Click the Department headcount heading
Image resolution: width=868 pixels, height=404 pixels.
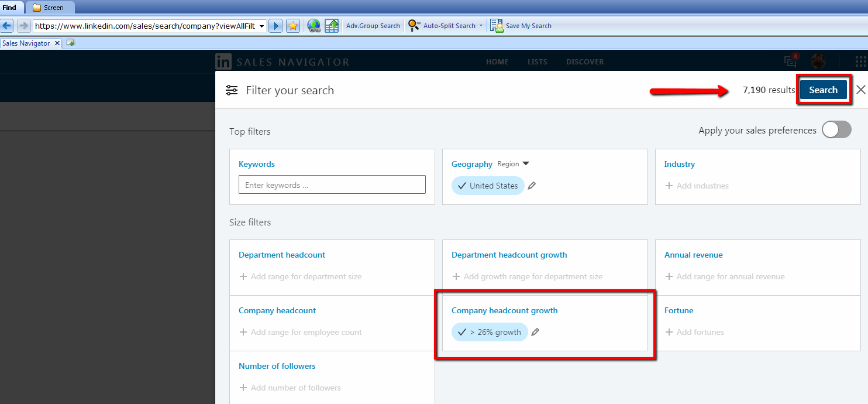point(282,255)
